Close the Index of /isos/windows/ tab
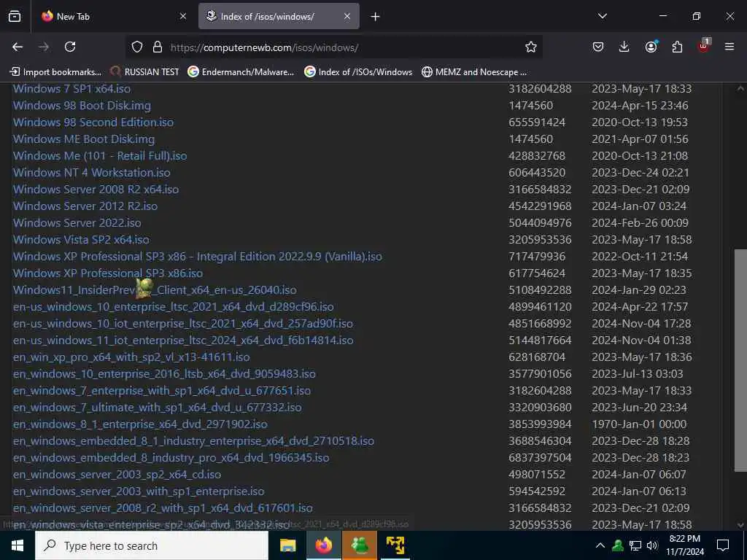The height and width of the screenshot is (560, 747). tap(347, 16)
